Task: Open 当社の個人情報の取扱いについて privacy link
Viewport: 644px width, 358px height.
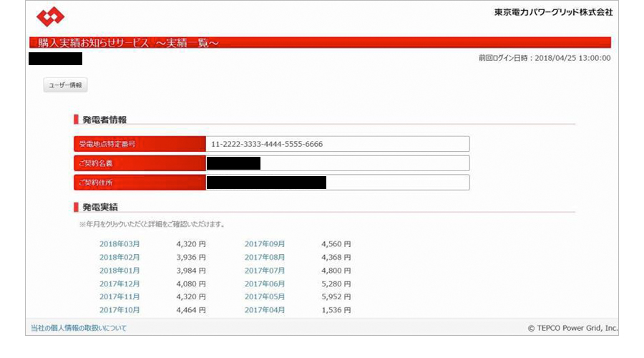Action: tap(78, 328)
